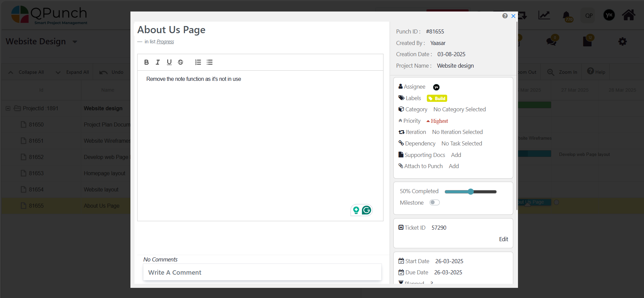Screen dimensions: 644x298
Task: Change priority from Highest
Action: point(437,121)
